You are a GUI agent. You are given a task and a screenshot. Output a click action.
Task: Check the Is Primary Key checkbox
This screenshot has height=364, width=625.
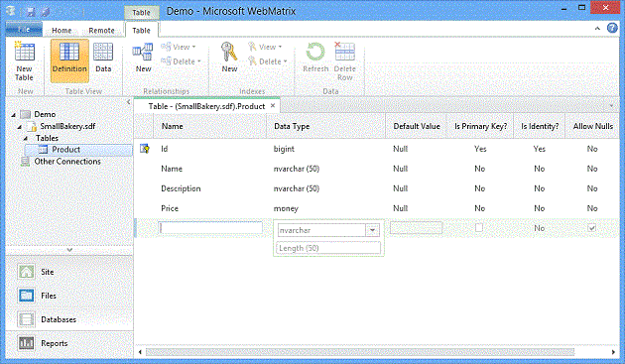click(479, 228)
